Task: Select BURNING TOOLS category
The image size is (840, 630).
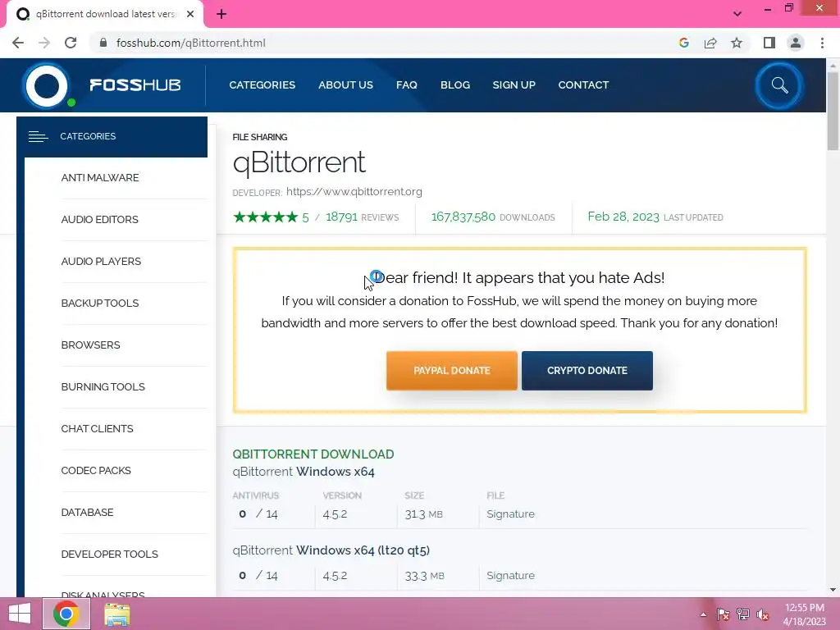Action: coord(103,387)
